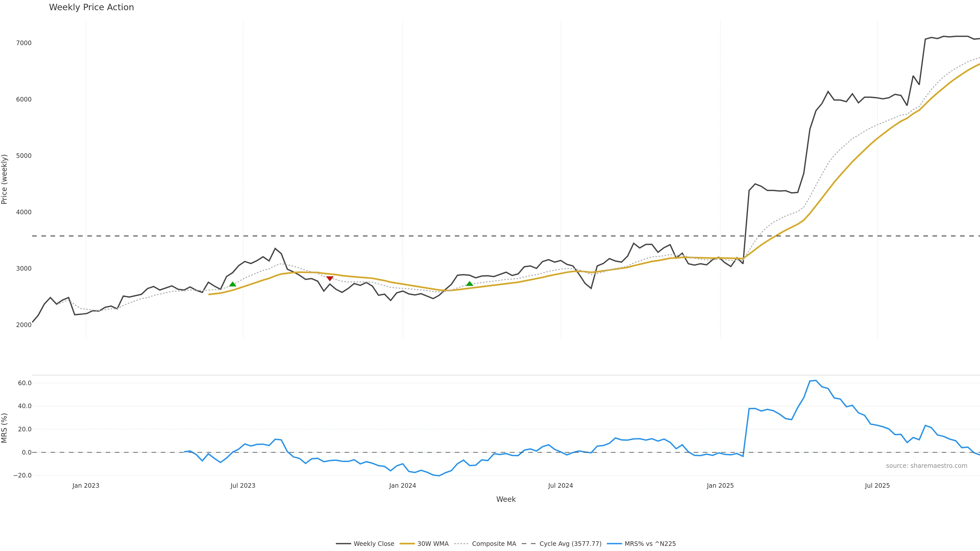
Task: Hide the 30W WMA legend entry
Action: click(x=433, y=544)
